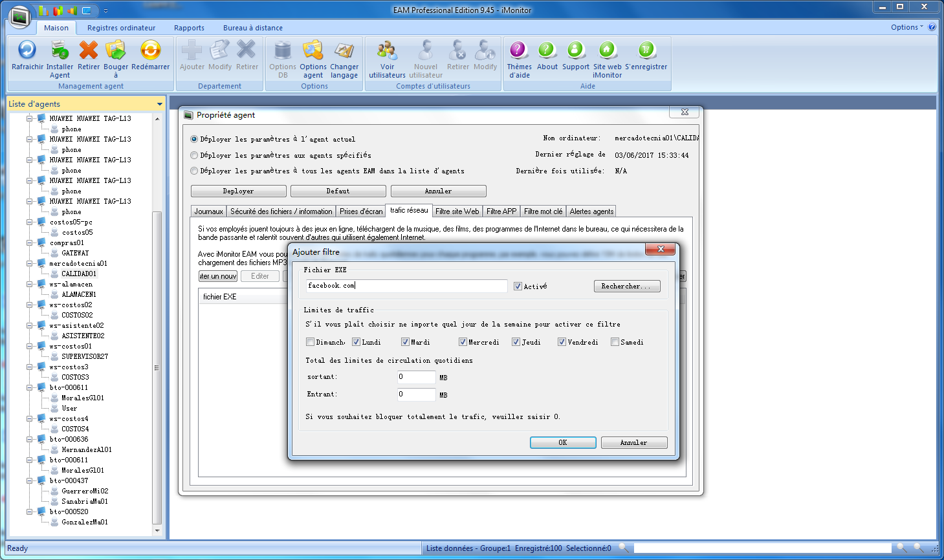Viewport: 944px width, 560px height.
Task: Open the Site web iMonitor icon
Action: click(x=607, y=50)
